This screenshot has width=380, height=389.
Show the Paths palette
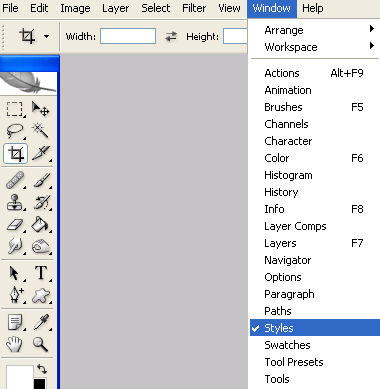315,311
